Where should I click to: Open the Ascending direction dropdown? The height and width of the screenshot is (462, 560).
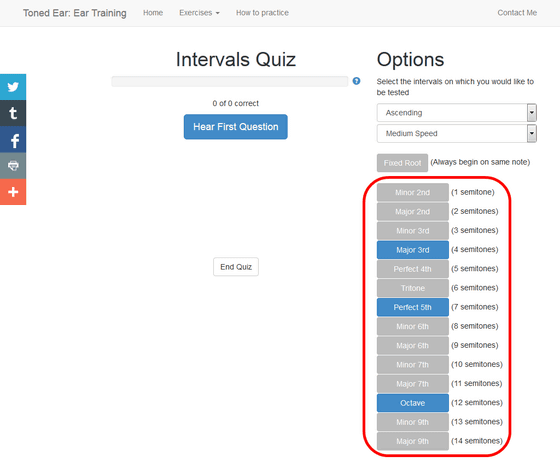pyautogui.click(x=456, y=113)
